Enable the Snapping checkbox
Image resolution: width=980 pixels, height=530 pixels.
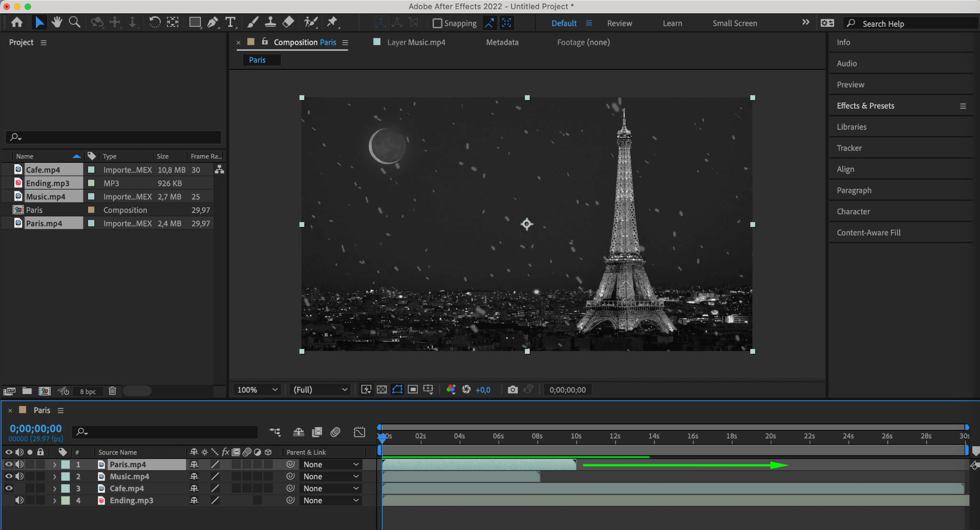pos(437,23)
